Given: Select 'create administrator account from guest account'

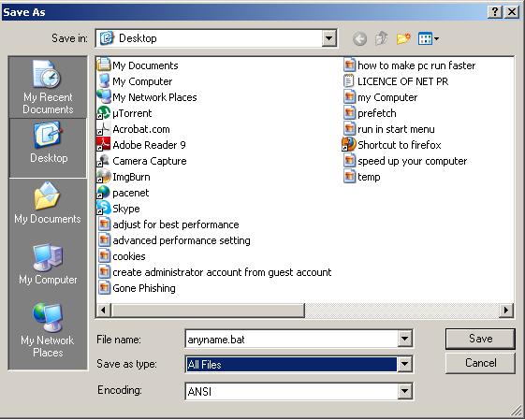Looking at the screenshot, I should point(222,272).
